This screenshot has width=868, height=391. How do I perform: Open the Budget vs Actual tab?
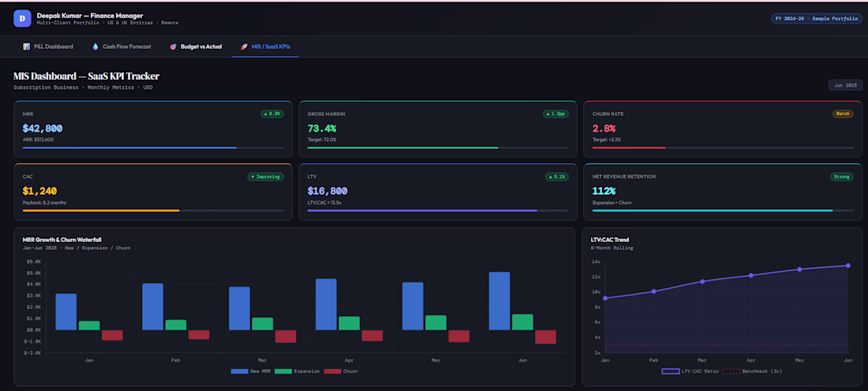point(196,47)
